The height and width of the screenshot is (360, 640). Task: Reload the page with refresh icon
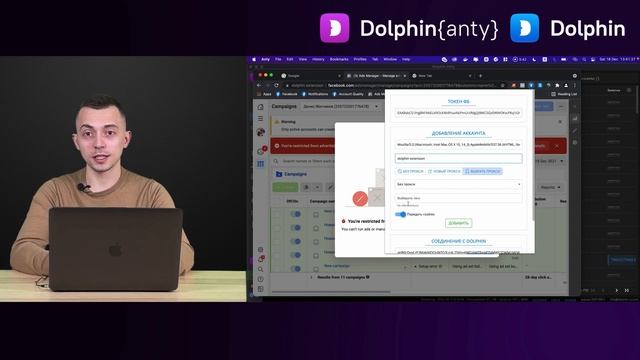pos(276,85)
